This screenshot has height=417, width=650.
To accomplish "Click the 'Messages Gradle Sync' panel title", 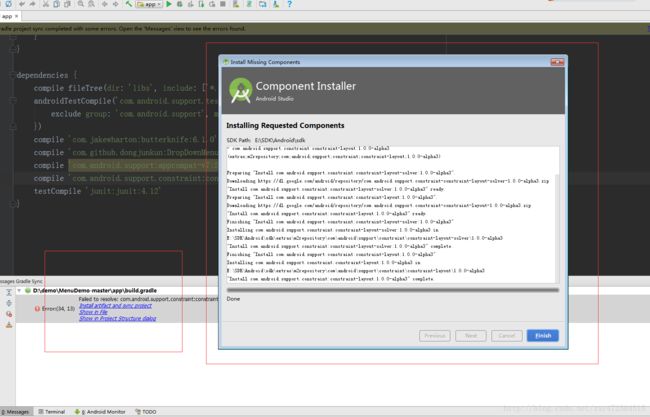I will (x=21, y=281).
